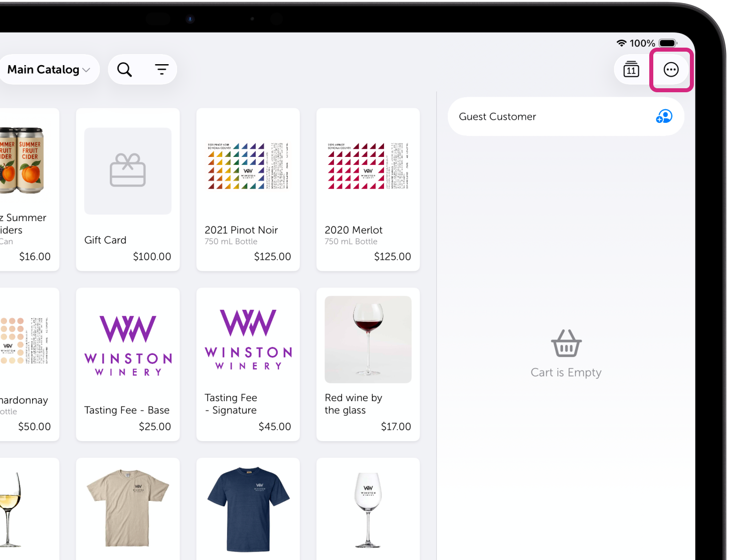Image resolution: width=731 pixels, height=560 pixels.
Task: Click the Wi-Fi status icon
Action: tap(622, 43)
